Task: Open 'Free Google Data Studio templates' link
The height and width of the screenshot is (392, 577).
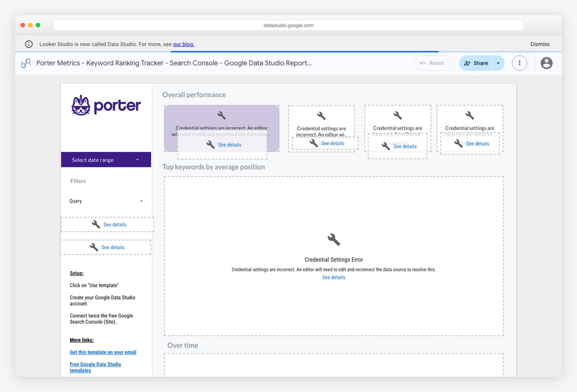Action: pos(95,367)
